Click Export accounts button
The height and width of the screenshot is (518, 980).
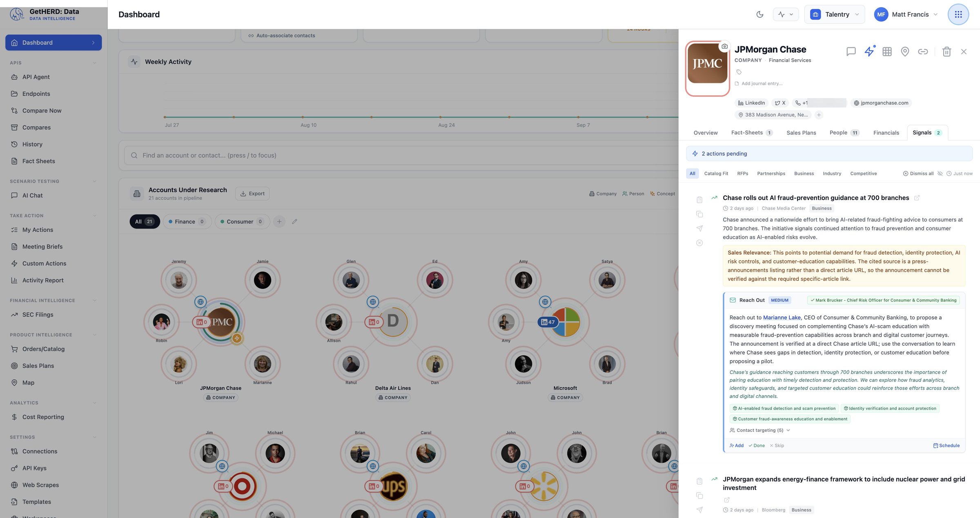click(x=252, y=194)
